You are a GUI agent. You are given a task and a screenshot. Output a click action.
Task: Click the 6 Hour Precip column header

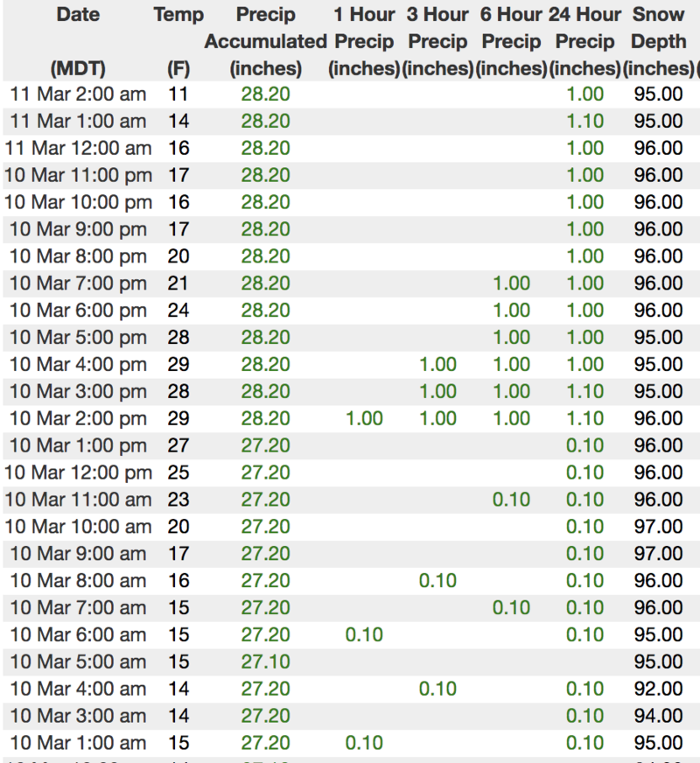click(x=511, y=41)
